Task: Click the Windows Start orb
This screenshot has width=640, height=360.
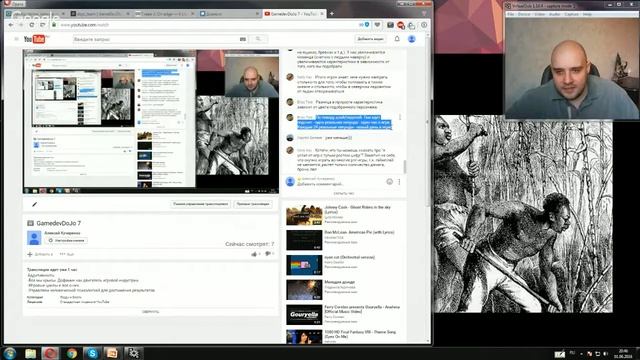Action: 9,353
